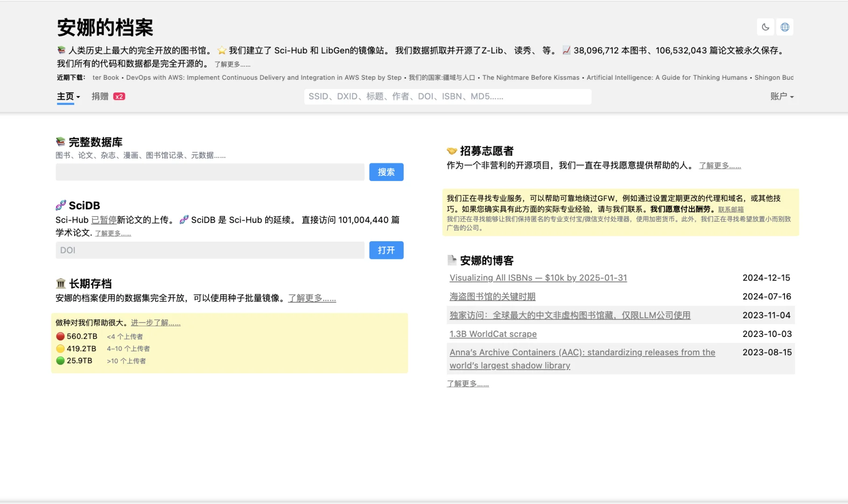
Task: Click the books icon before 人类历史上
Action: 62,50
